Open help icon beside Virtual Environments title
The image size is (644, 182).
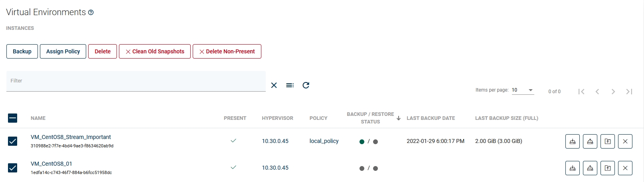[x=91, y=13]
